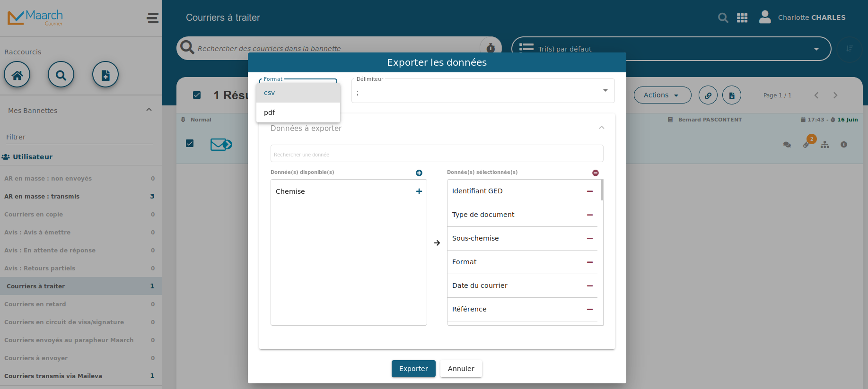Toggle the mail row checkbox
The width and height of the screenshot is (868, 389).
(190, 143)
